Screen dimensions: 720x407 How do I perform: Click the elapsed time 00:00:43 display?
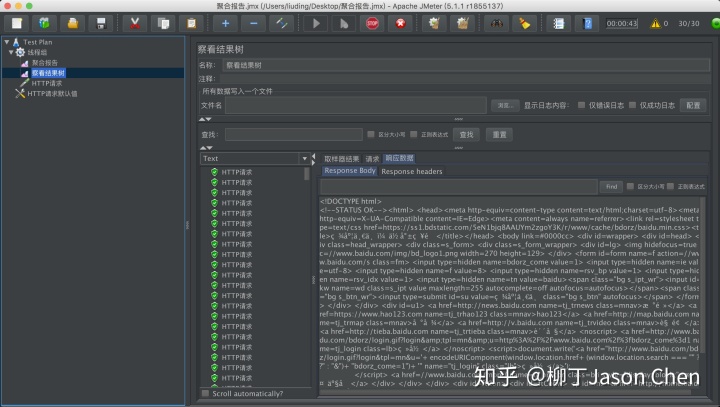622,23
